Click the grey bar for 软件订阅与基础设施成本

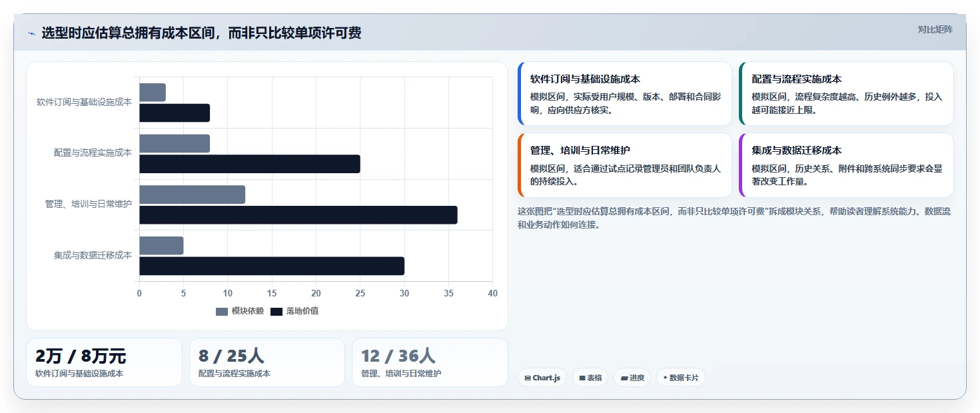[153, 93]
